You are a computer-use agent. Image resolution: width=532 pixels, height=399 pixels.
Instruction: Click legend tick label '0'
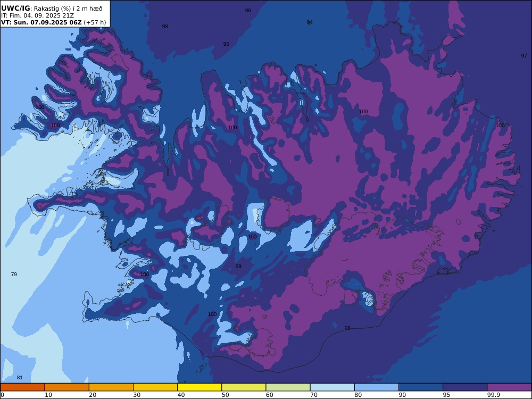[x=2, y=395]
